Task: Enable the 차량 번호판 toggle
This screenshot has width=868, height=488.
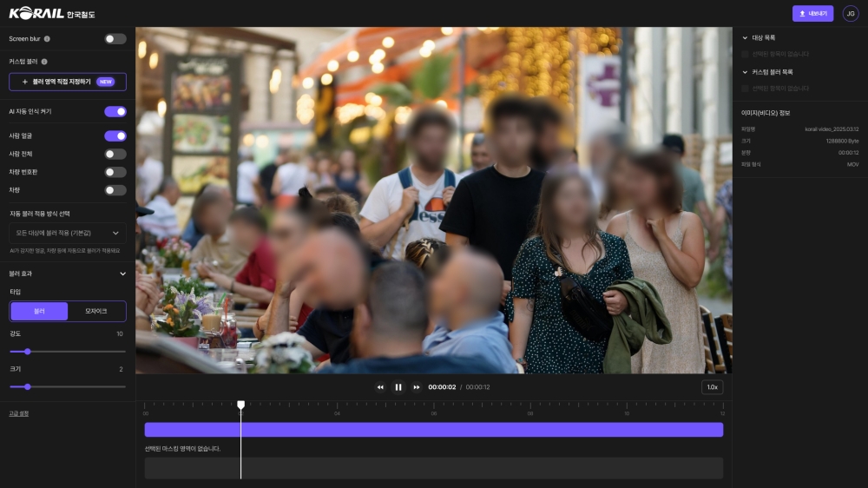Action: click(x=115, y=172)
